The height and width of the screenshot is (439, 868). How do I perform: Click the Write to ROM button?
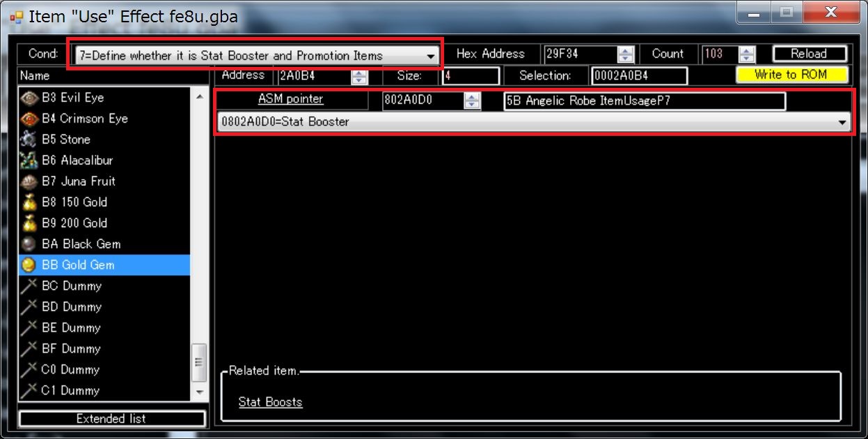(x=791, y=75)
